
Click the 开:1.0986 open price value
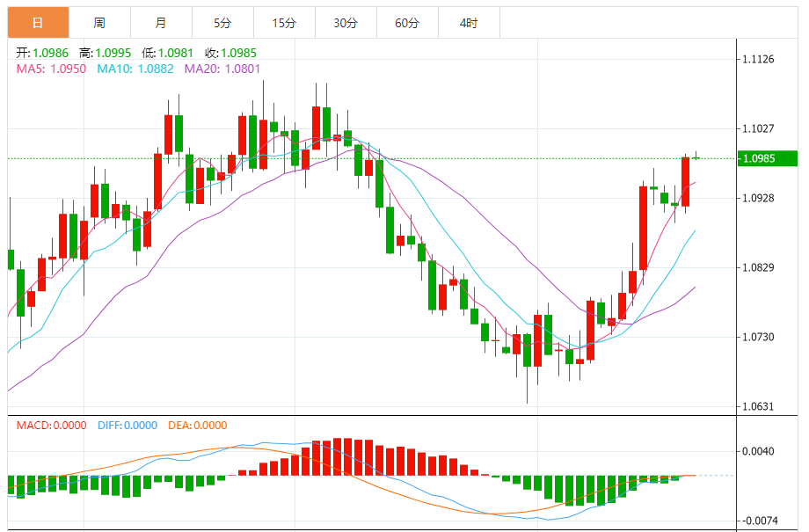[42, 53]
